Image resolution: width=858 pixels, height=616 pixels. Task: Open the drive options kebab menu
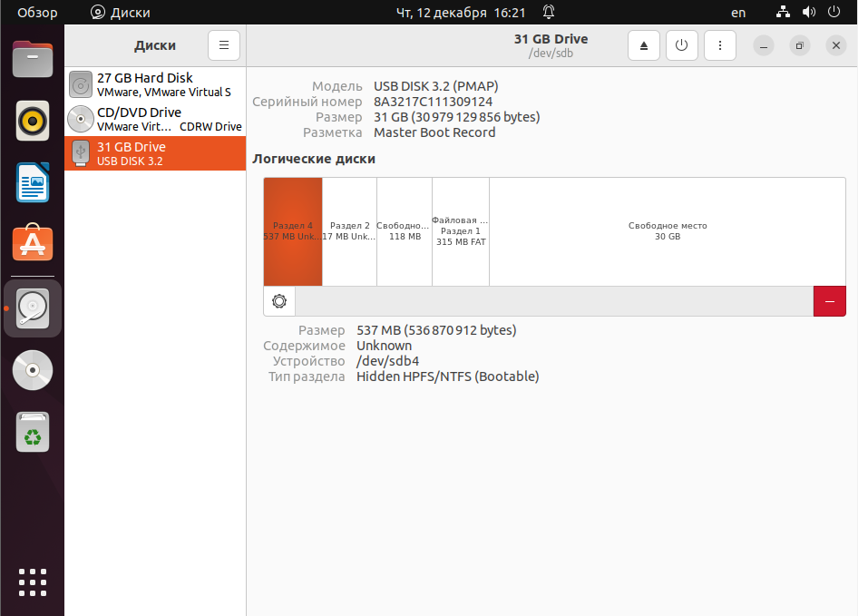(720, 45)
